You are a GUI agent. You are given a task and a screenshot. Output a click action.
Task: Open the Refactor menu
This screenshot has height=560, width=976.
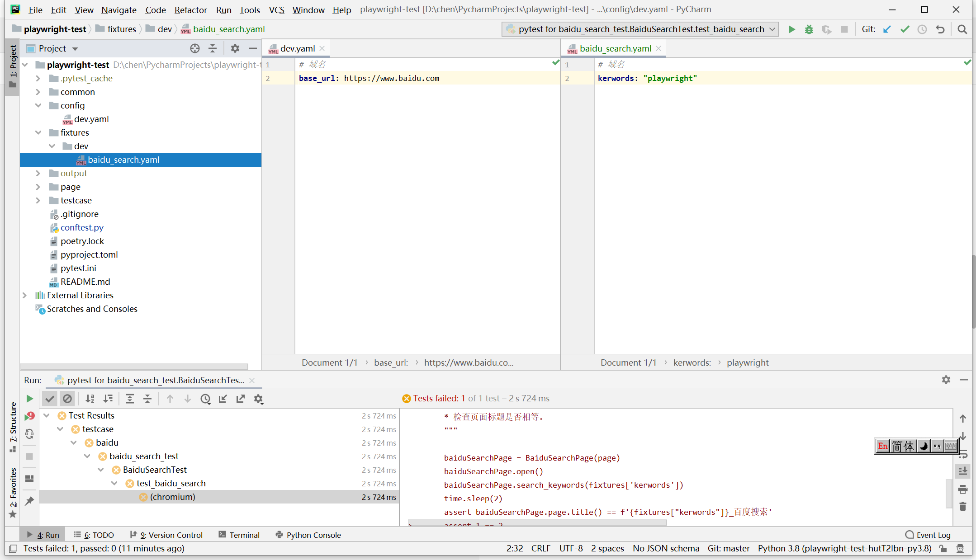click(190, 9)
